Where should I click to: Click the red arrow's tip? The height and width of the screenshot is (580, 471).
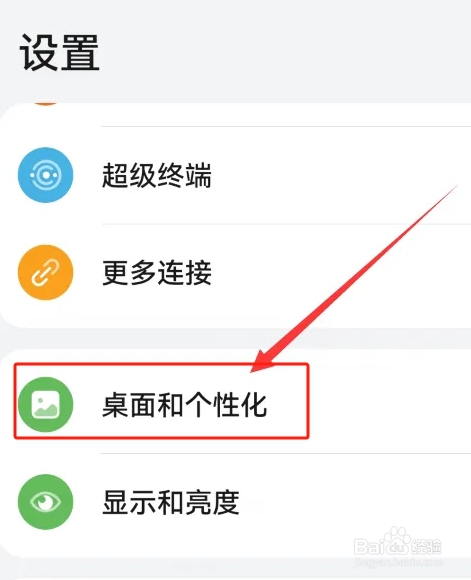click(x=254, y=369)
